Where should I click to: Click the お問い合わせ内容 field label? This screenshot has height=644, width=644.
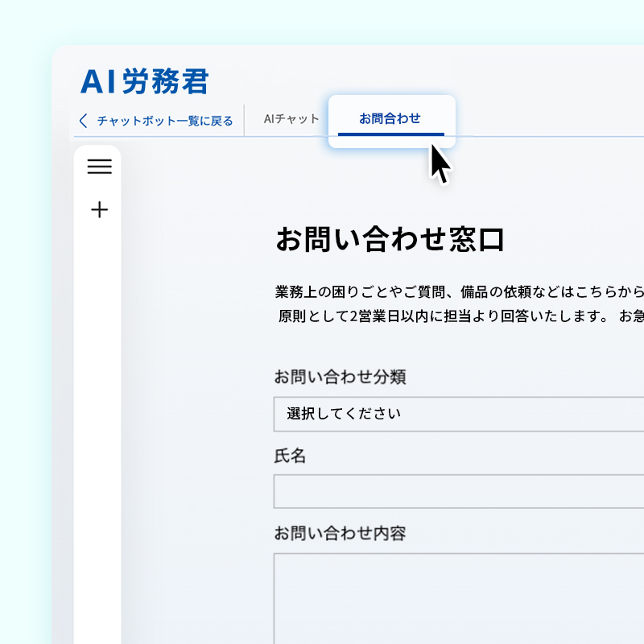click(x=339, y=533)
